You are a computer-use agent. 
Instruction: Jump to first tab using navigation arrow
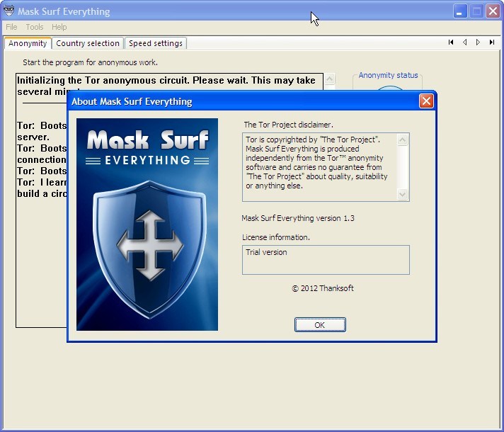point(451,42)
